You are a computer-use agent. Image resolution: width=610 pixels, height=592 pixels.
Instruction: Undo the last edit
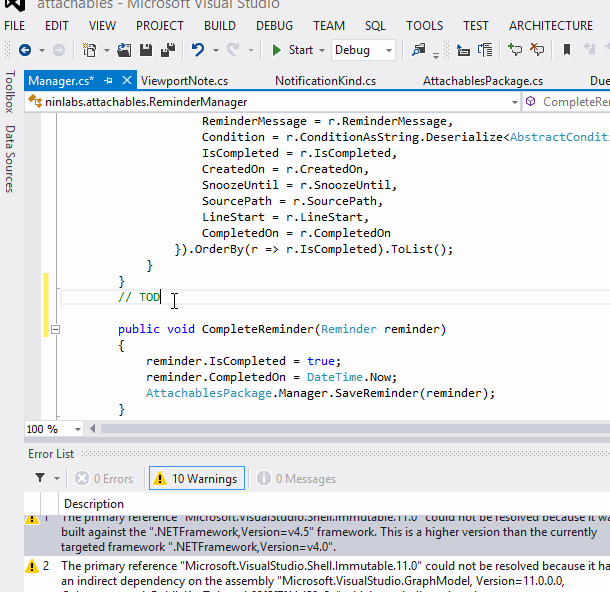click(198, 50)
